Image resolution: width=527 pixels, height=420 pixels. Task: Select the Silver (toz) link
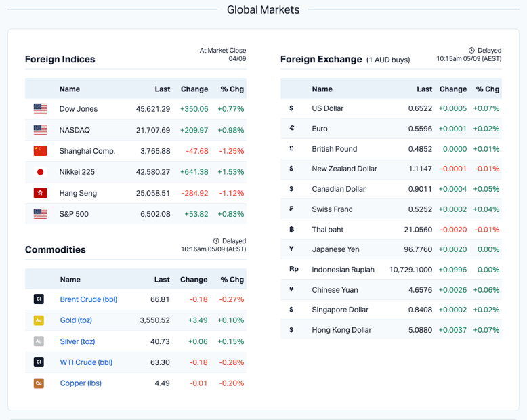pyautogui.click(x=77, y=341)
